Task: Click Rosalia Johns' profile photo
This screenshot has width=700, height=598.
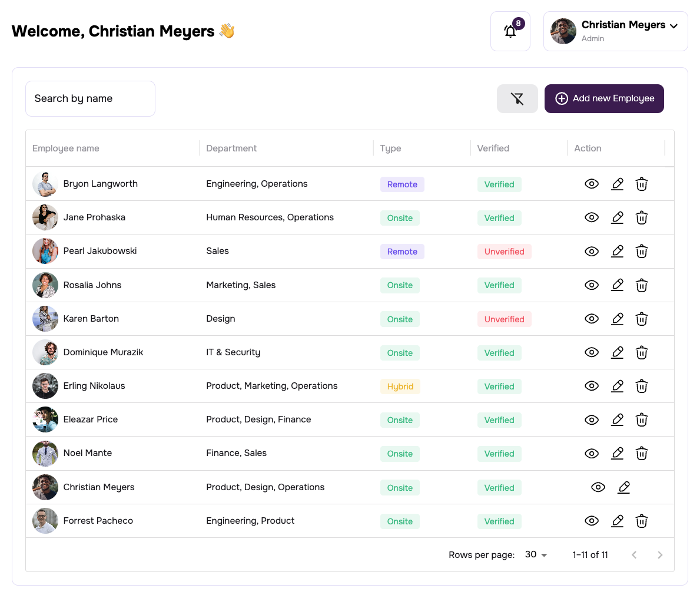Action: click(x=45, y=285)
